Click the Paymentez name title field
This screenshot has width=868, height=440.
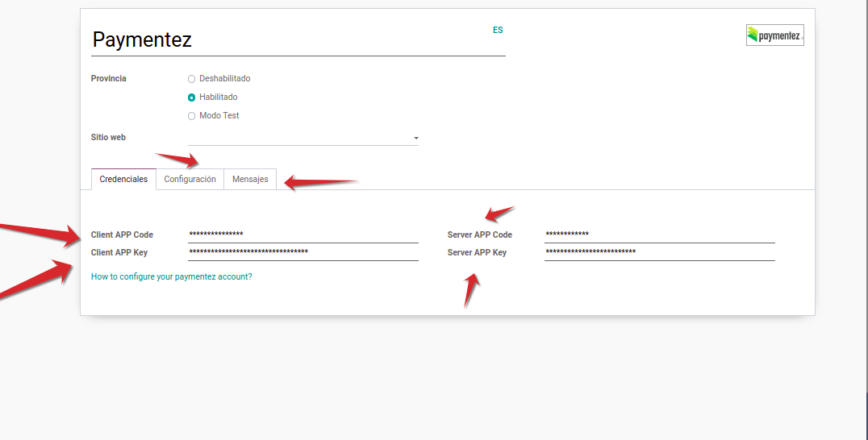point(298,39)
